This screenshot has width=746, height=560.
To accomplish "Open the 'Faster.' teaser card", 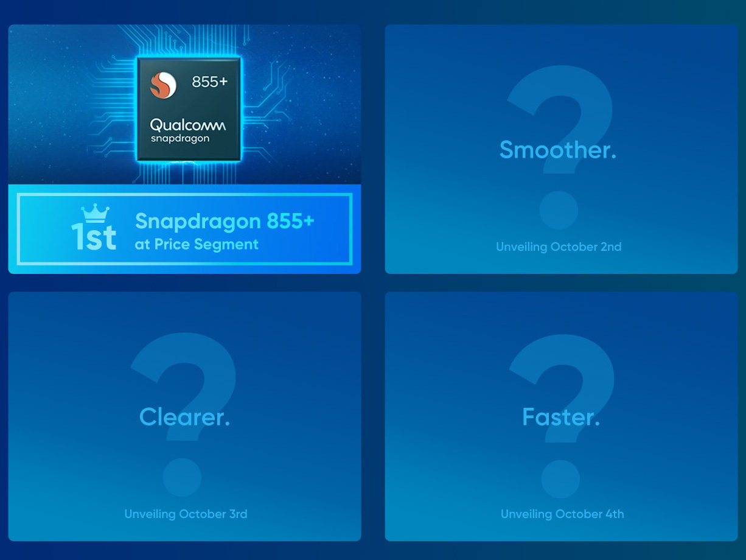I will point(561,416).
